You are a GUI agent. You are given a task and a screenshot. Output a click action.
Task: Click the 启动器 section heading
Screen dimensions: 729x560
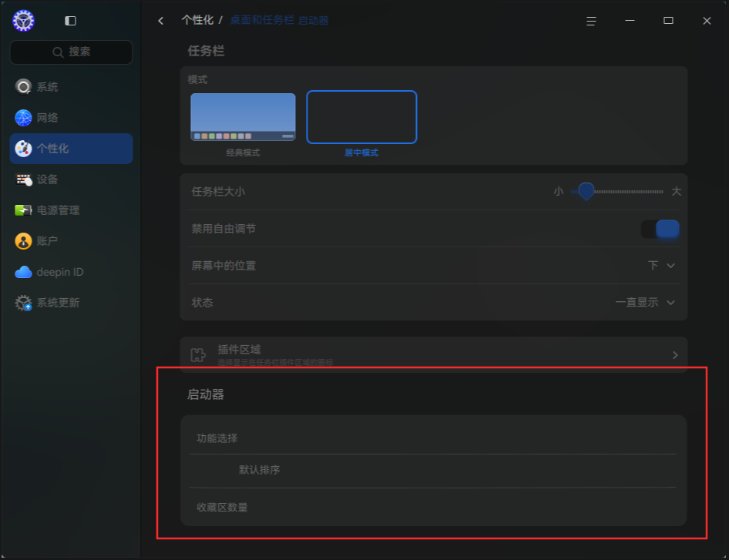click(x=206, y=394)
